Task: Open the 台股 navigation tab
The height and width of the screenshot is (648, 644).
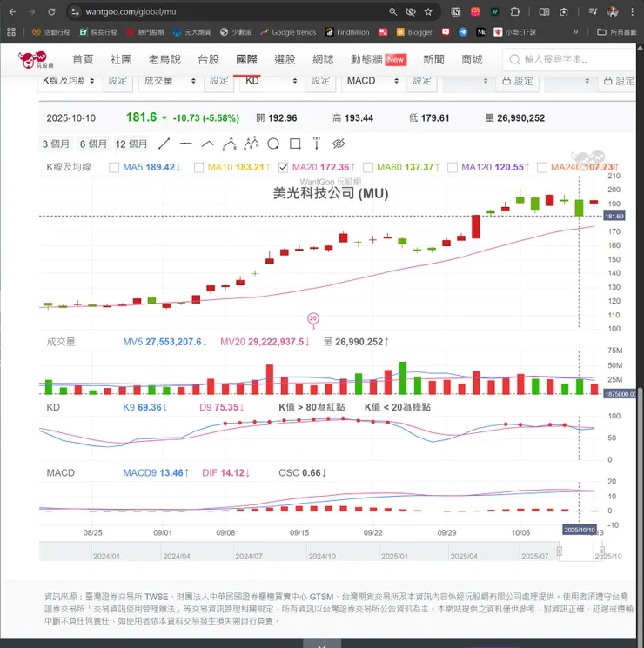Action: (209, 59)
